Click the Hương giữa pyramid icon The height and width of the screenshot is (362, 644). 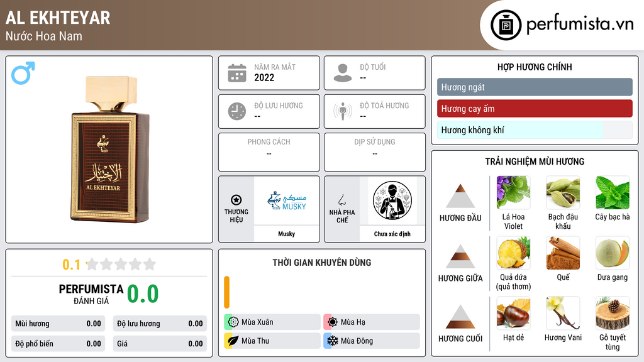460,256
